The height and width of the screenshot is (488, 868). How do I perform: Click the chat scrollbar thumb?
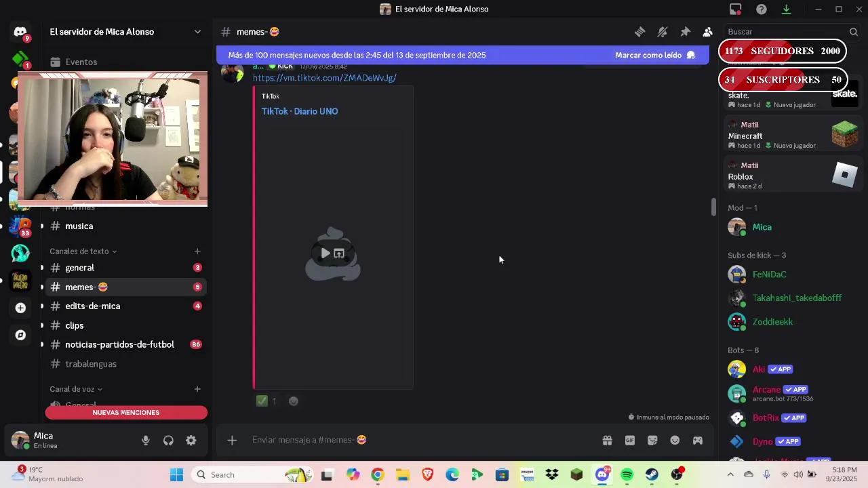coord(713,207)
